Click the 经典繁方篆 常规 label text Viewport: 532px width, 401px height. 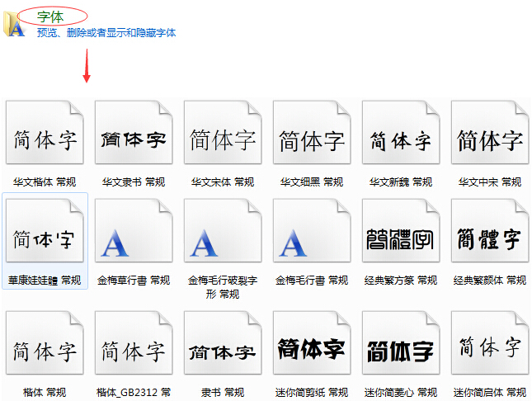click(x=401, y=281)
